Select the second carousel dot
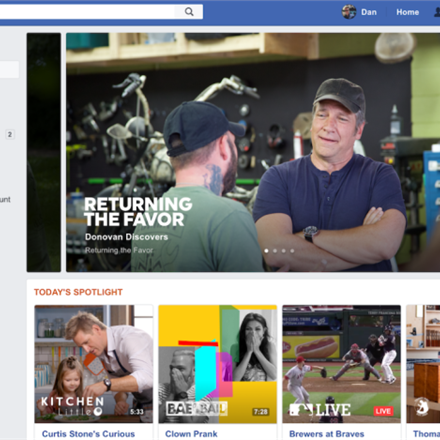Screen dimensions: 440x440 (275, 251)
